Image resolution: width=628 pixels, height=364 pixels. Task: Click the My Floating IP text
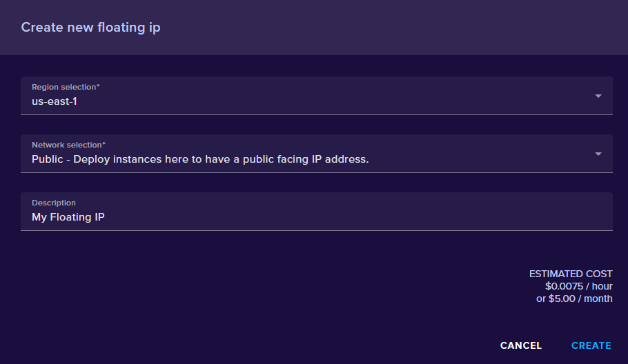[68, 217]
